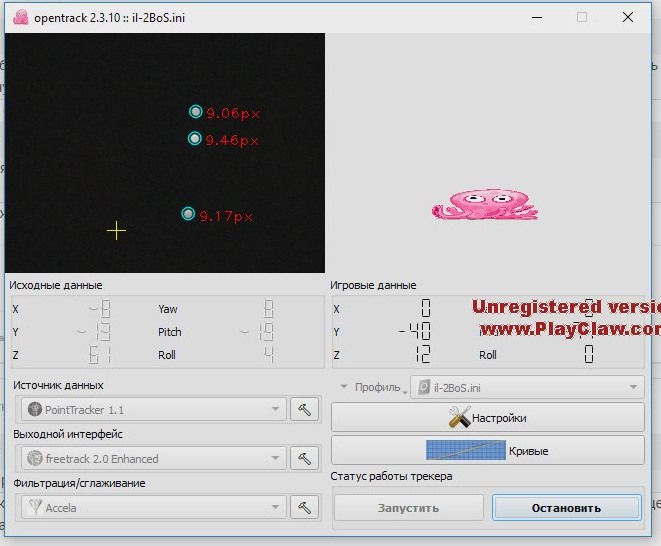Screen dimensions: 661x546
Task: Click the Настройки button
Action: tap(488, 417)
